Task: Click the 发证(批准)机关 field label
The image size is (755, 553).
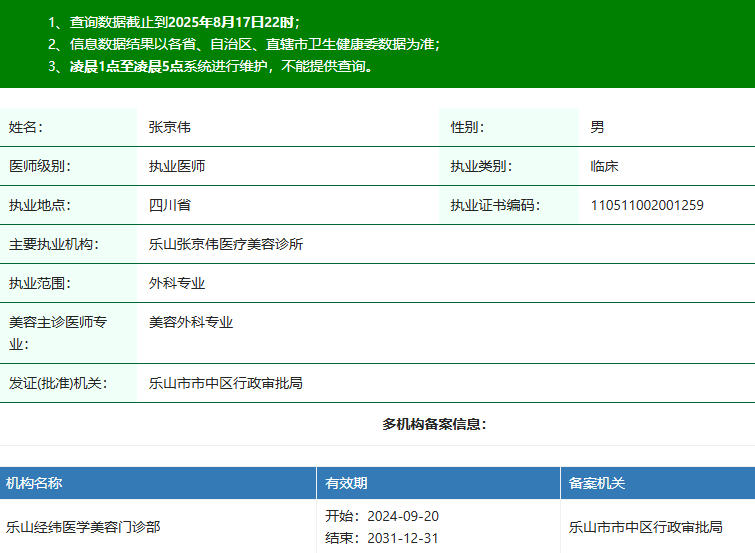Action: click(58, 383)
